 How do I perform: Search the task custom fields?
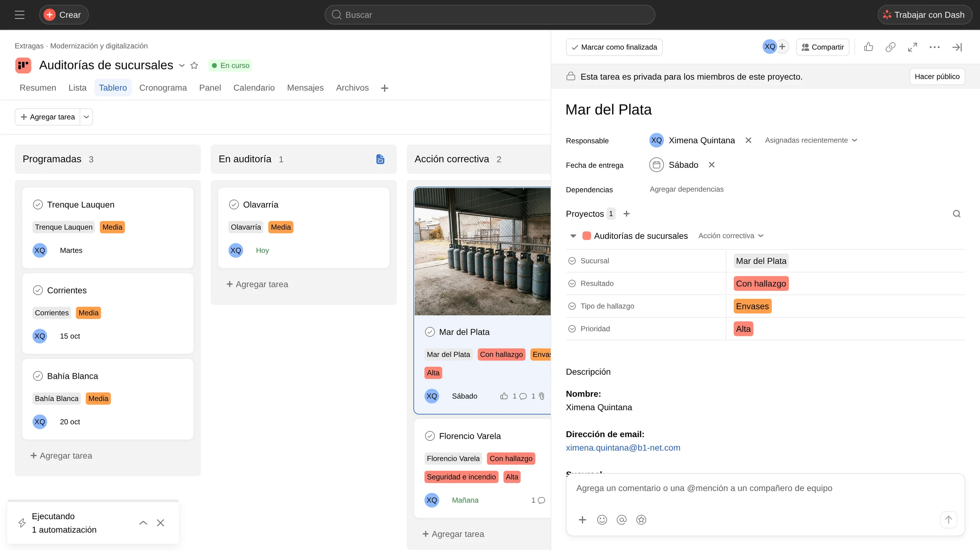(x=956, y=213)
